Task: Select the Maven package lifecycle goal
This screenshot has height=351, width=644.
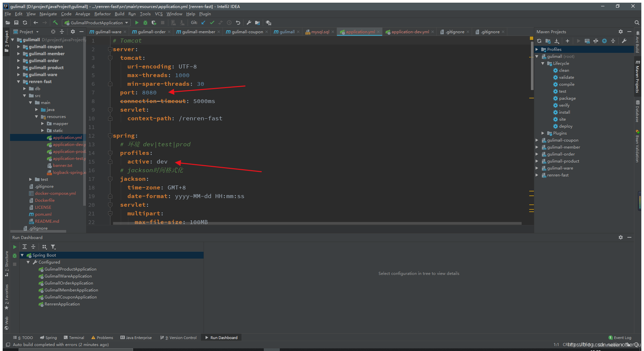Action: [567, 98]
